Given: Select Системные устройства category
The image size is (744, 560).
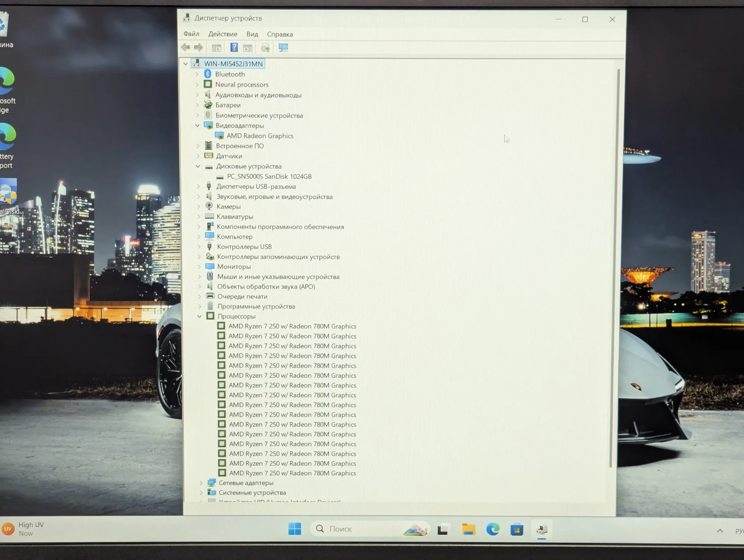Looking at the screenshot, I should (252, 493).
